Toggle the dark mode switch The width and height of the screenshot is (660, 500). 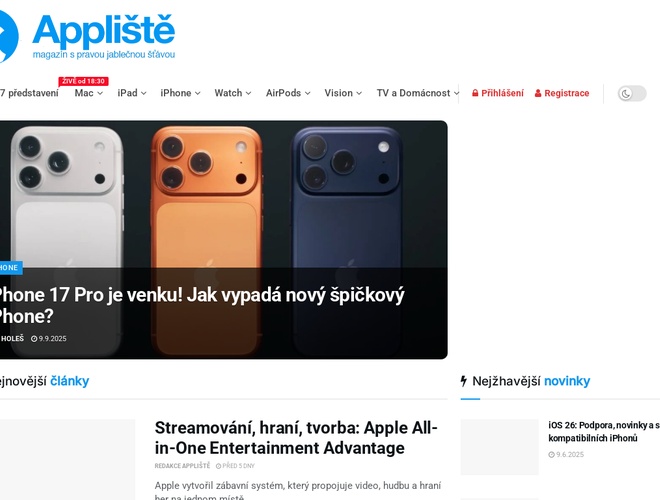632,93
